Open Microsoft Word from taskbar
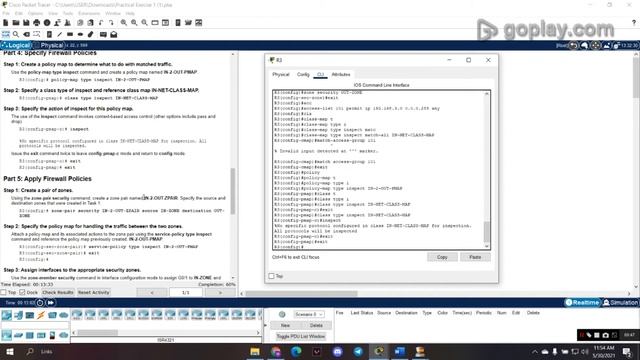The height and width of the screenshot is (360, 640). (399, 351)
